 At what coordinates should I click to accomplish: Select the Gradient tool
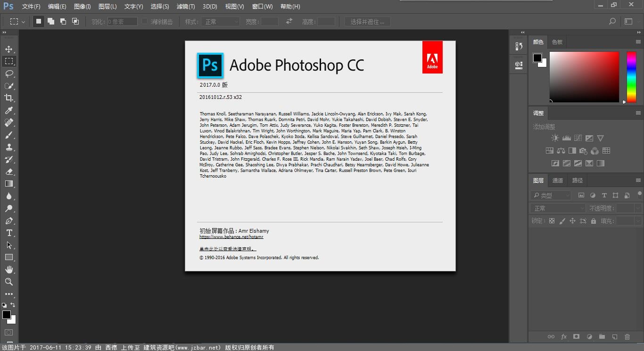tap(9, 184)
